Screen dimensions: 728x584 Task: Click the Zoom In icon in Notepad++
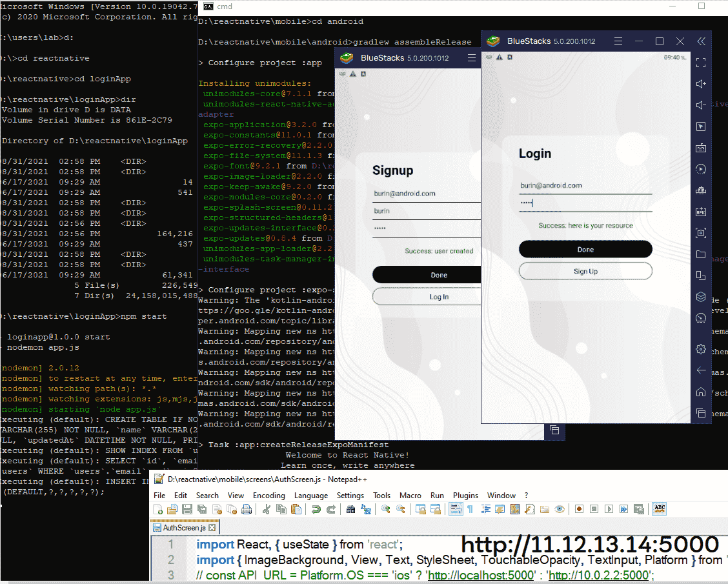click(x=385, y=509)
